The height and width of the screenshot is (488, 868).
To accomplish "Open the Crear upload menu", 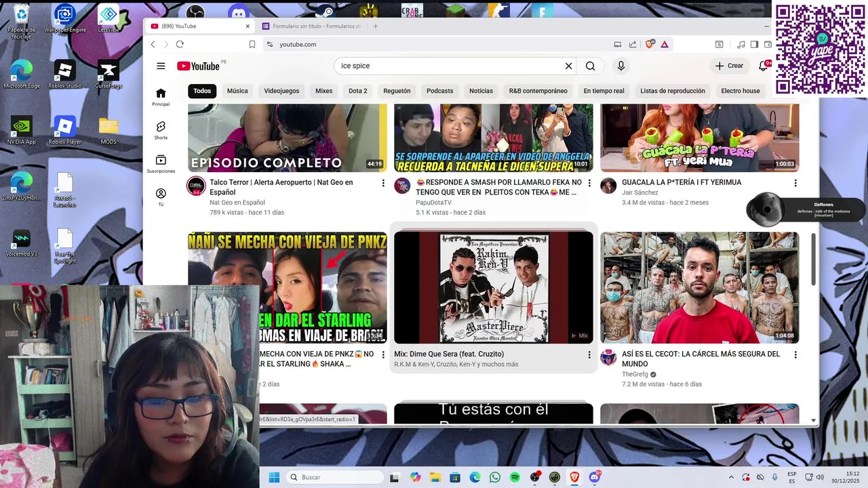I will point(729,66).
